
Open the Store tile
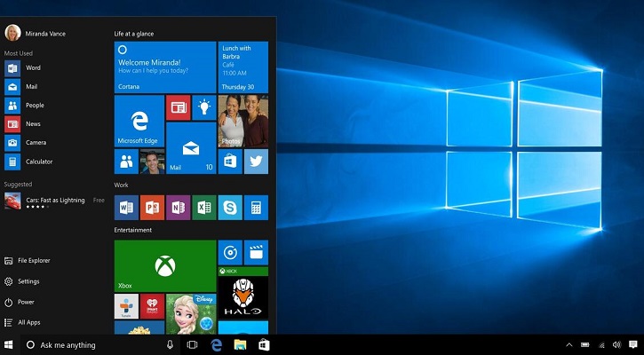coord(230,162)
